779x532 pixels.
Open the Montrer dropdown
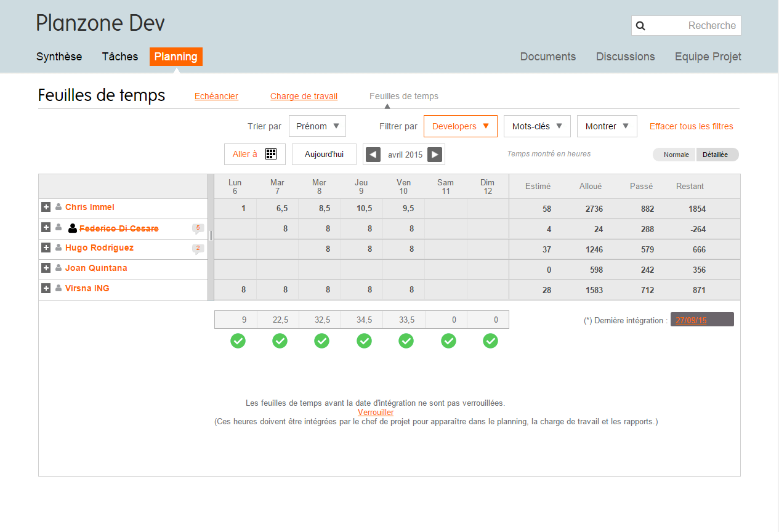coord(607,126)
